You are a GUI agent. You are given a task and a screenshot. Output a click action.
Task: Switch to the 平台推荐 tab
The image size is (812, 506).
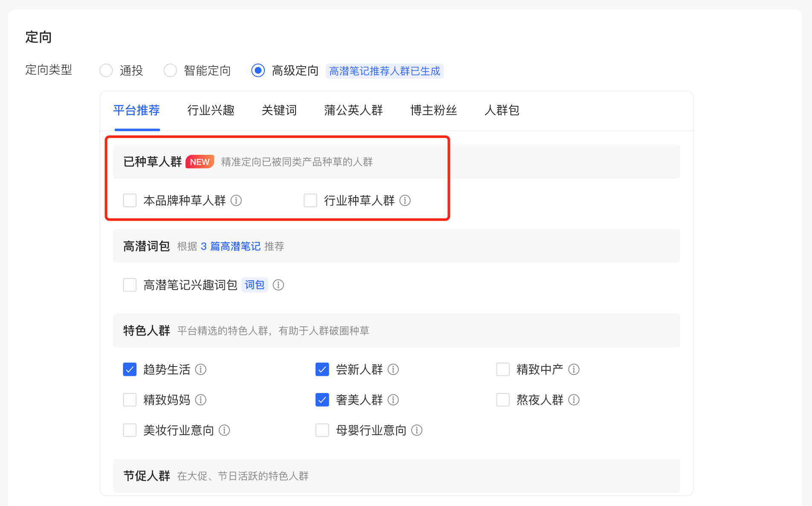coord(136,111)
